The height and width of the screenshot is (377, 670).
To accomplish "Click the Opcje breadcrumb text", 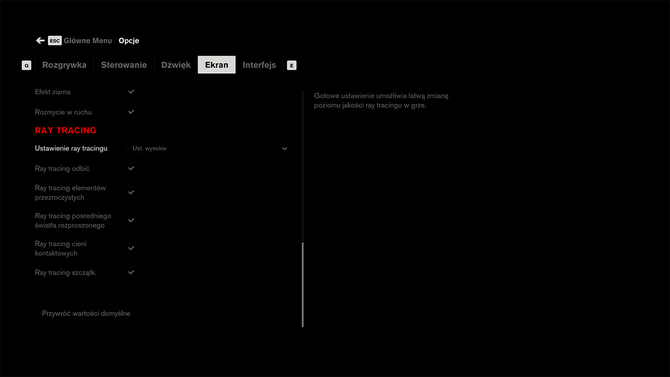I will [x=129, y=41].
